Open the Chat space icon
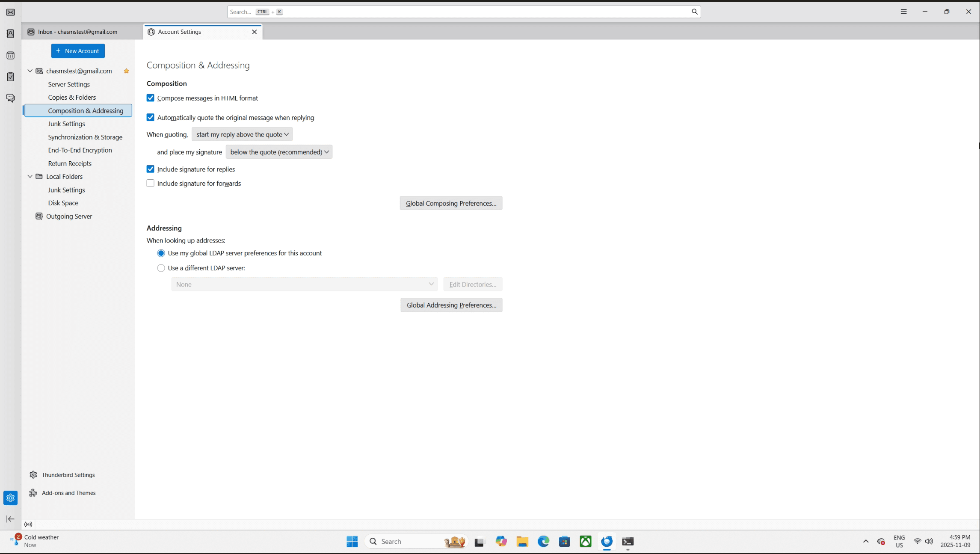The height and width of the screenshot is (554, 980). (x=10, y=98)
